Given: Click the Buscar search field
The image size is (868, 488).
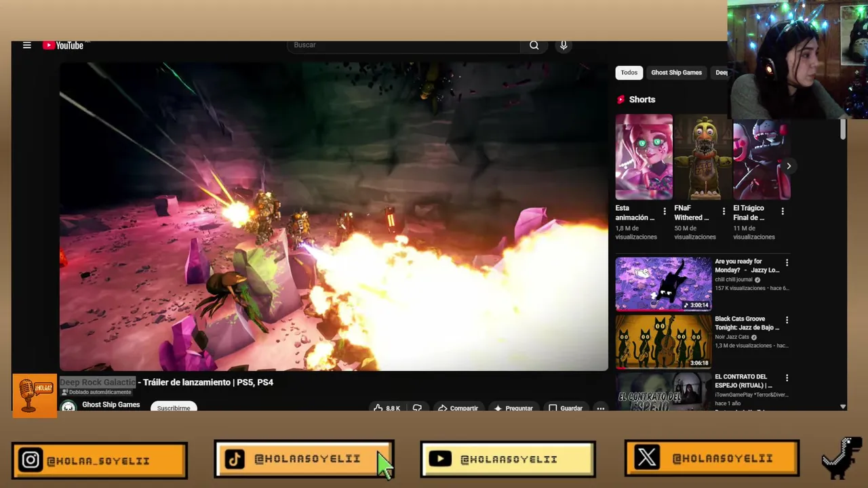Looking at the screenshot, I should click(x=404, y=45).
